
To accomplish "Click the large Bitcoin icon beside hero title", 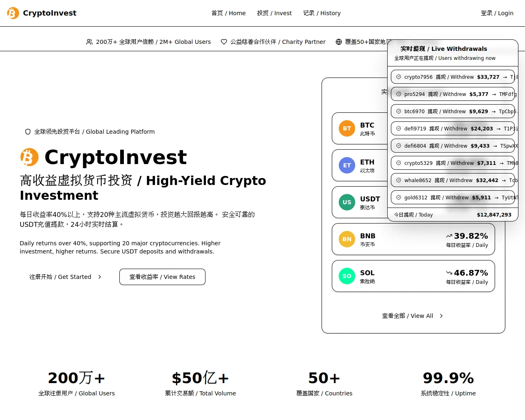I will (30, 157).
